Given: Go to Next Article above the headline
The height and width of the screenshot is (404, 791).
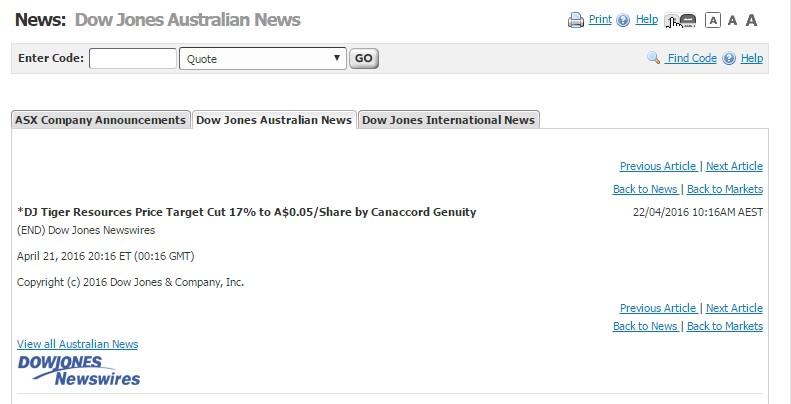Looking at the screenshot, I should pos(734,166).
